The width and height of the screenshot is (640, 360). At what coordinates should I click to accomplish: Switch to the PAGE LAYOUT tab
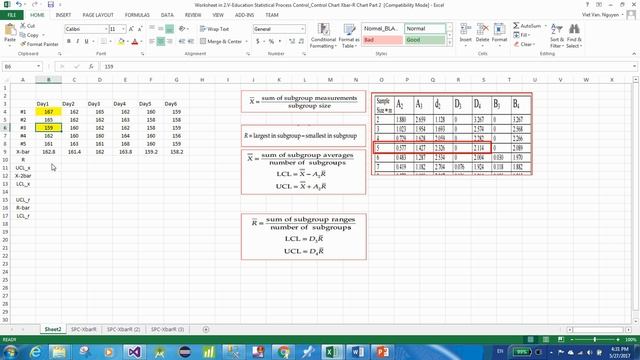[x=98, y=15]
